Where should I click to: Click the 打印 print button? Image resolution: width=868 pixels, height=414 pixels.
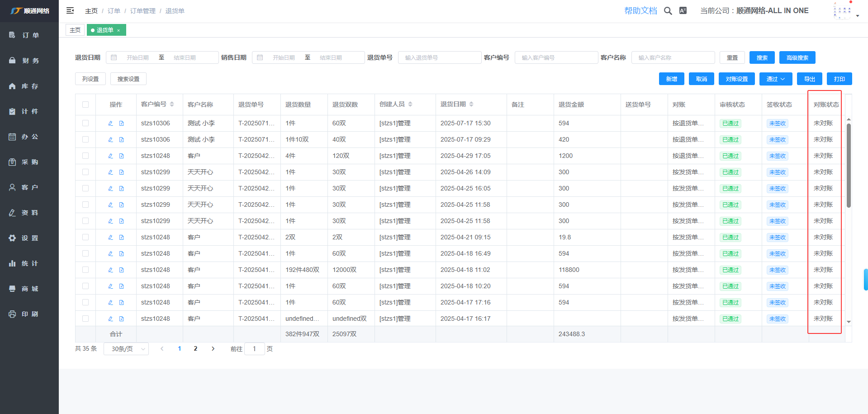840,79
